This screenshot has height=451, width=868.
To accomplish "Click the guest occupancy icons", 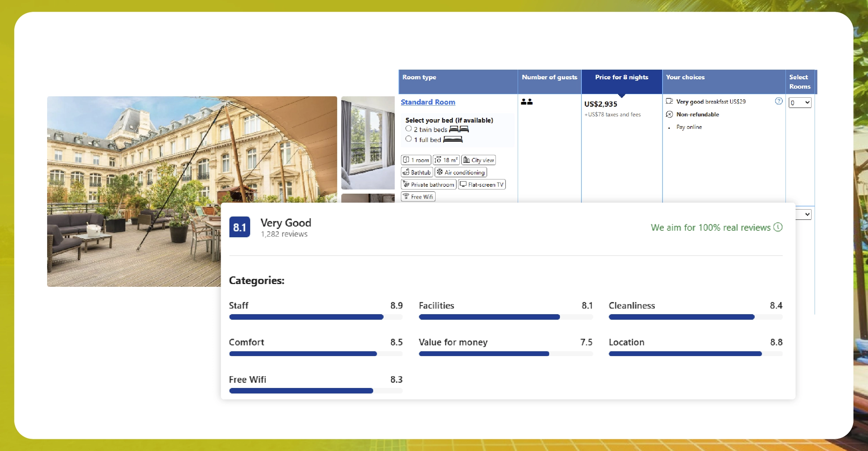I will pyautogui.click(x=527, y=102).
